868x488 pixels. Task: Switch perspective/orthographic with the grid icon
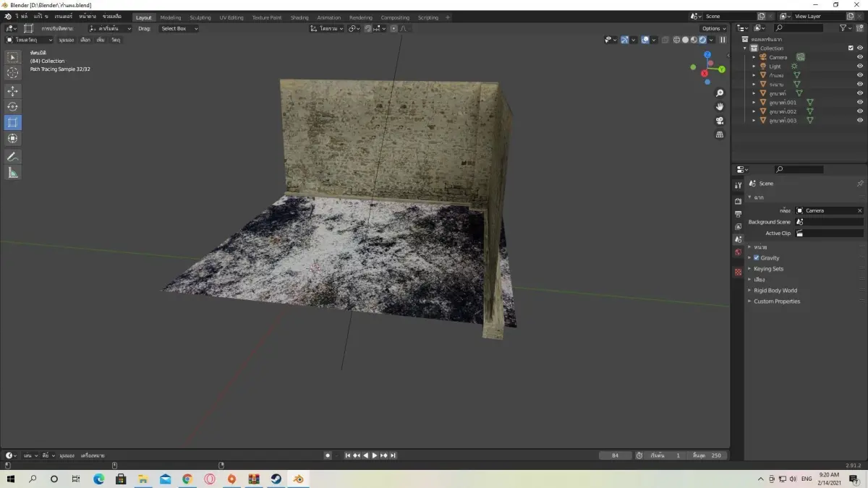pyautogui.click(x=720, y=134)
